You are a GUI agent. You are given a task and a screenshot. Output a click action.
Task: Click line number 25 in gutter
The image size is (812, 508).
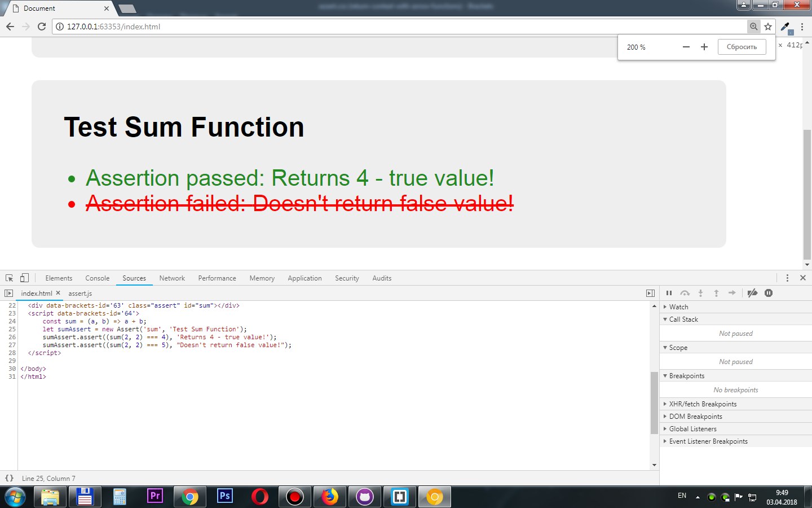pos(12,329)
